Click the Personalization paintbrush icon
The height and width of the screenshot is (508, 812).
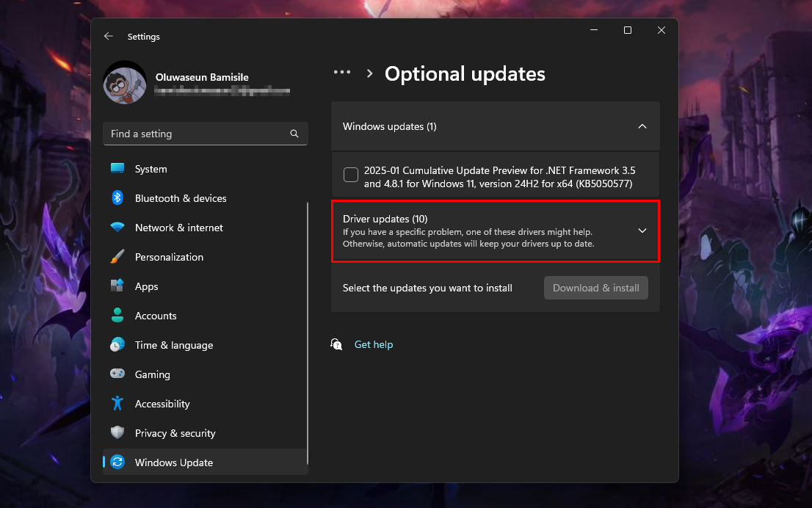tap(117, 257)
